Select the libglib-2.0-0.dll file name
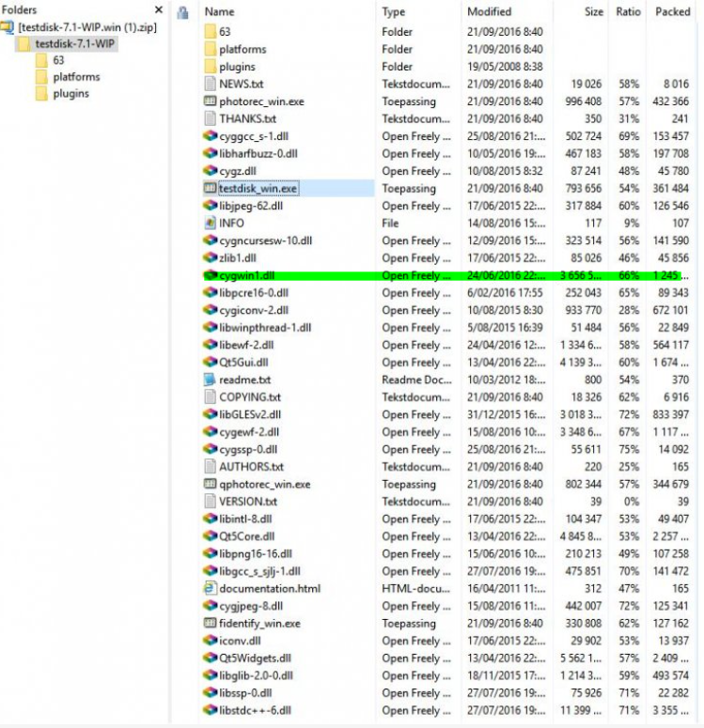This screenshot has width=704, height=728. [x=256, y=676]
